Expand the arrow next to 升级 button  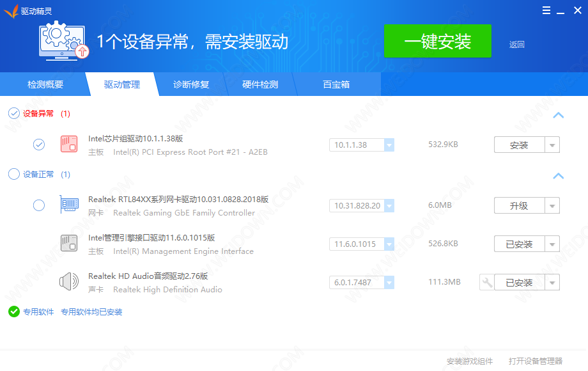coord(552,206)
